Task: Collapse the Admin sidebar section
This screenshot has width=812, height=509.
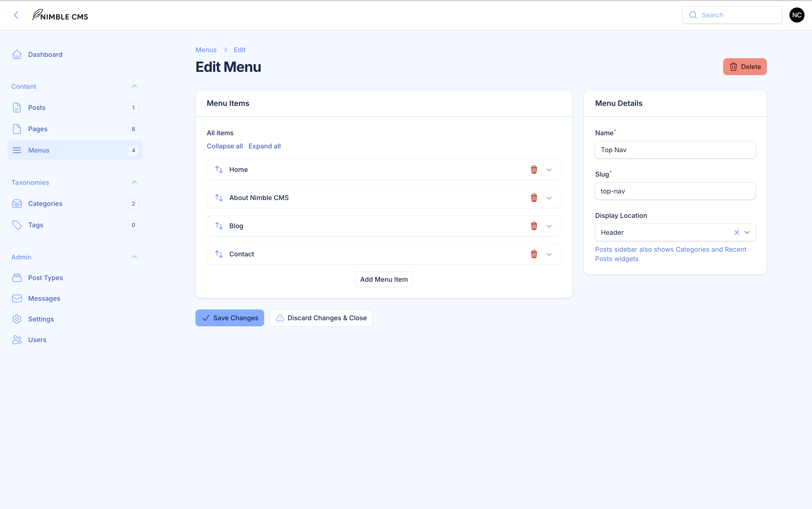Action: tap(134, 257)
